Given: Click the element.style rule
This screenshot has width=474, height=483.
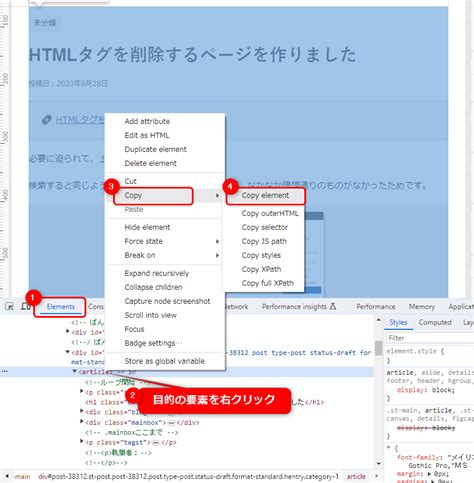Looking at the screenshot, I should click(415, 351).
